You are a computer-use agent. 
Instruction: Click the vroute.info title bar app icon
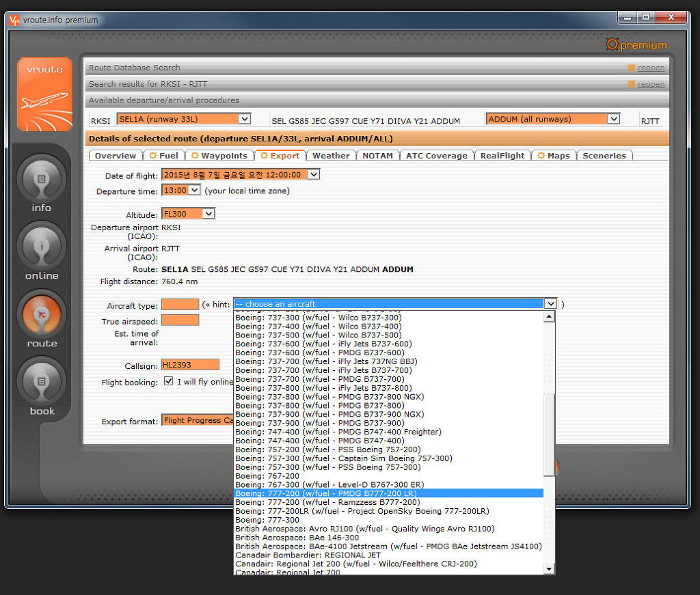[x=14, y=20]
